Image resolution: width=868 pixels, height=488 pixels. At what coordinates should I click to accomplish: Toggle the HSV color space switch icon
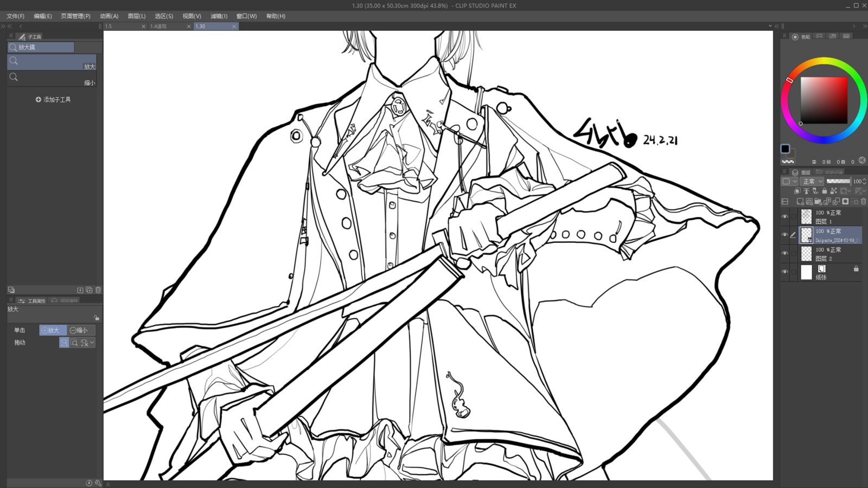862,160
